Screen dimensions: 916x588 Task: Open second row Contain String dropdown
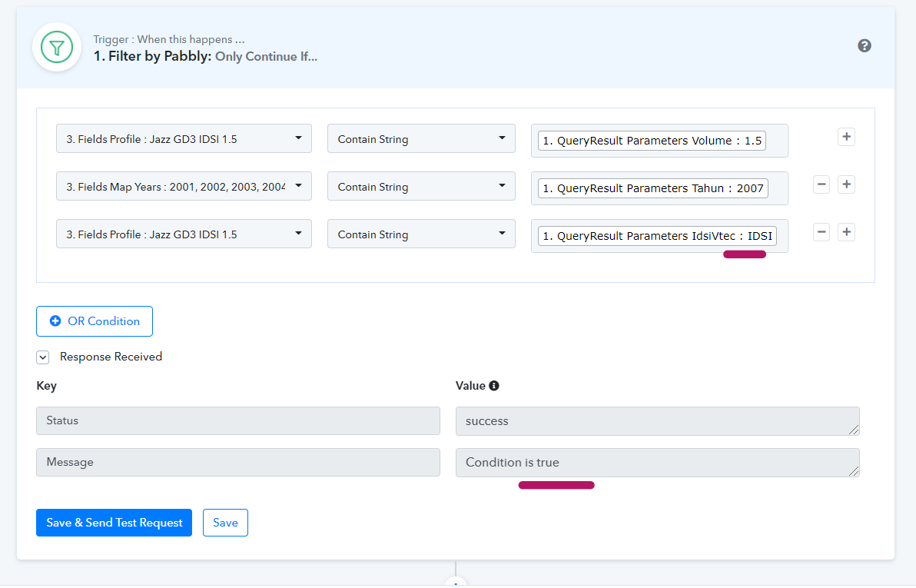pyautogui.click(x=420, y=187)
